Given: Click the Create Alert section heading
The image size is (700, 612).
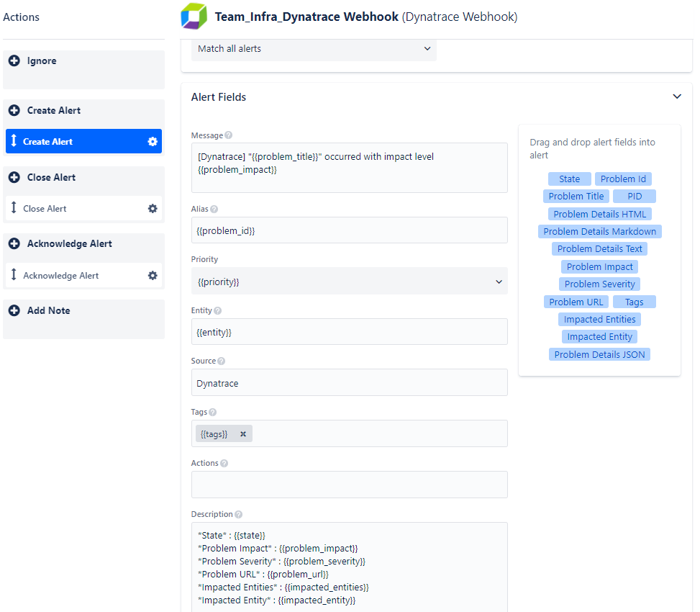Looking at the screenshot, I should [54, 110].
